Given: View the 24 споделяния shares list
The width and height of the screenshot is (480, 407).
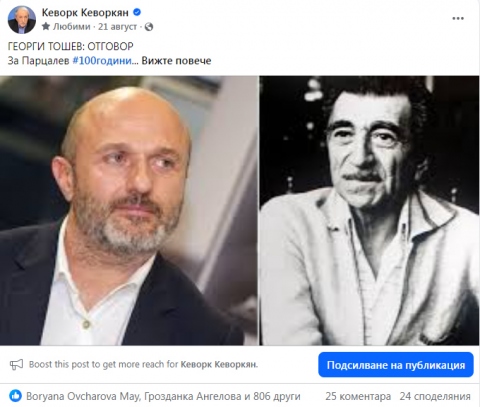Looking at the screenshot, I should [x=435, y=396].
